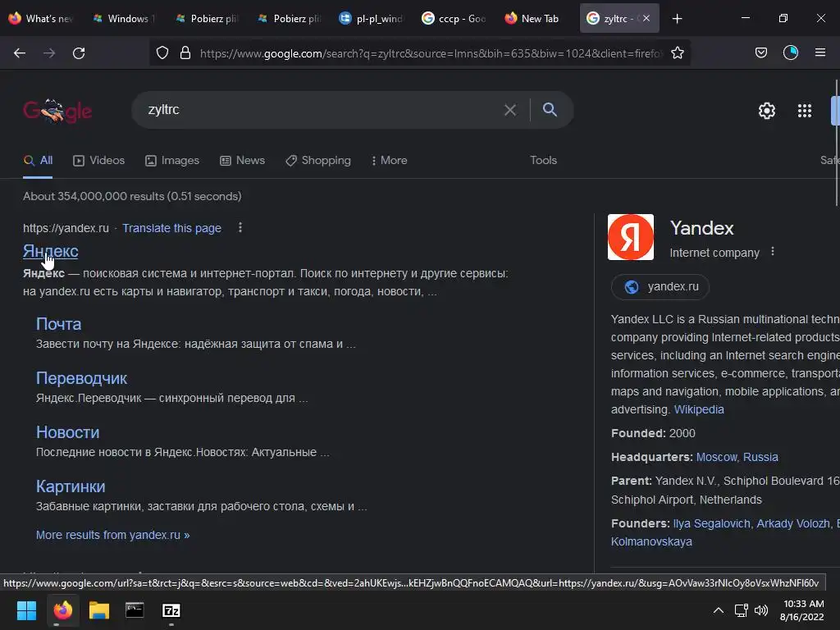Run the search using the magnifier icon
The image size is (840, 630).
[550, 109]
